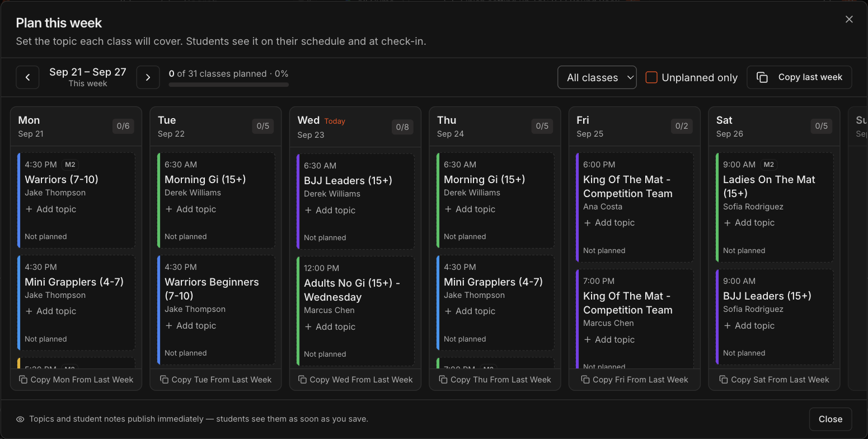Add topic for Thursday Mini Grapplers (4-7)
This screenshot has width=868, height=439.
coord(470,311)
